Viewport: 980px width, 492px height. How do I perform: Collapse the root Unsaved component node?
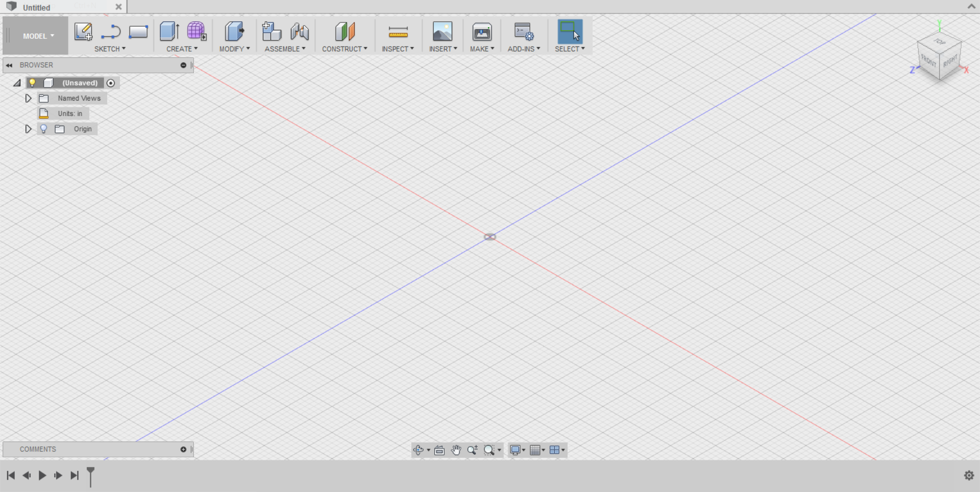click(x=17, y=83)
